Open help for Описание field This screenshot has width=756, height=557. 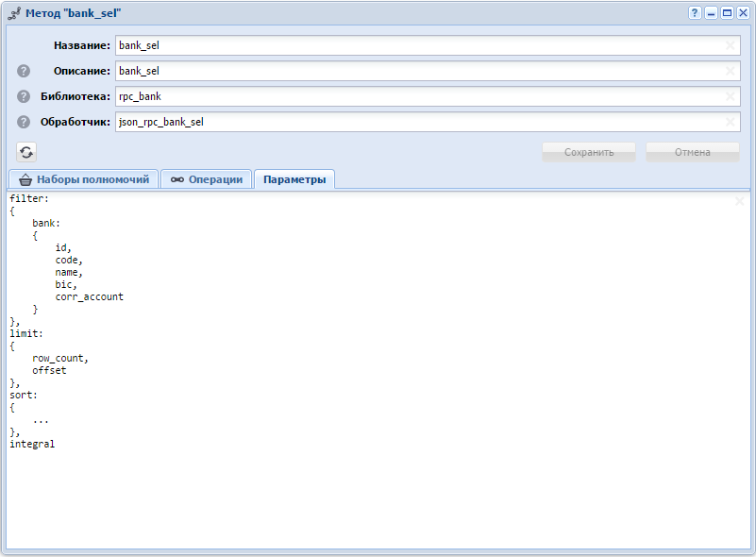pyautogui.click(x=24, y=71)
